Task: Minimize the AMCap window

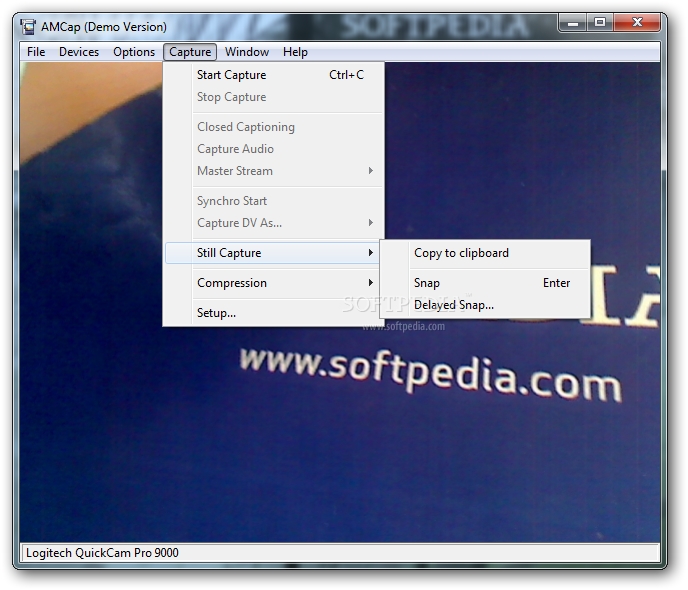Action: (x=573, y=22)
